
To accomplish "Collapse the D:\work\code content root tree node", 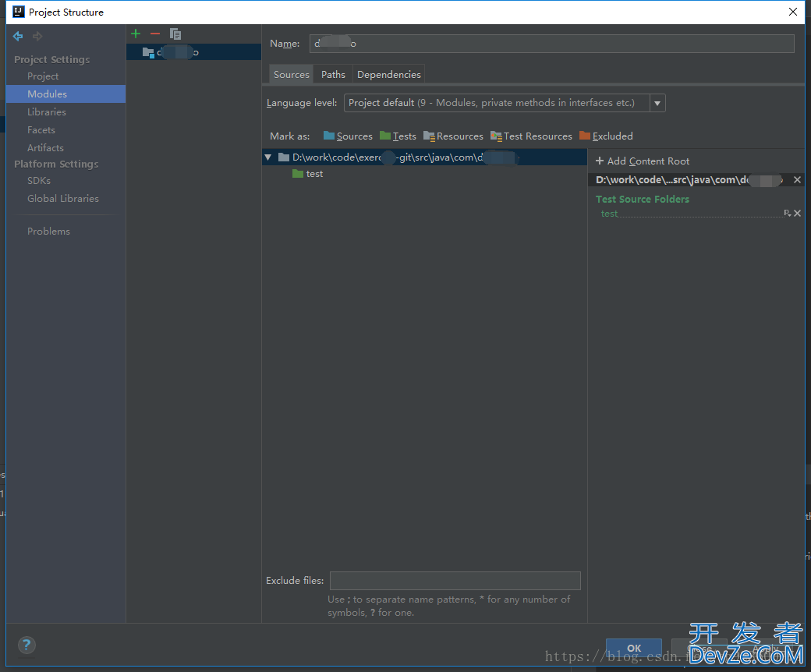I will click(x=268, y=157).
